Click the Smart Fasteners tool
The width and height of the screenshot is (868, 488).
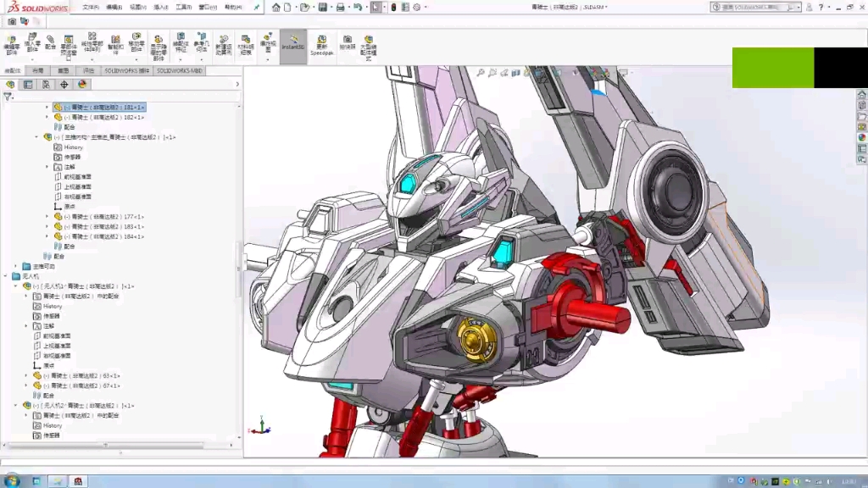[x=115, y=46]
